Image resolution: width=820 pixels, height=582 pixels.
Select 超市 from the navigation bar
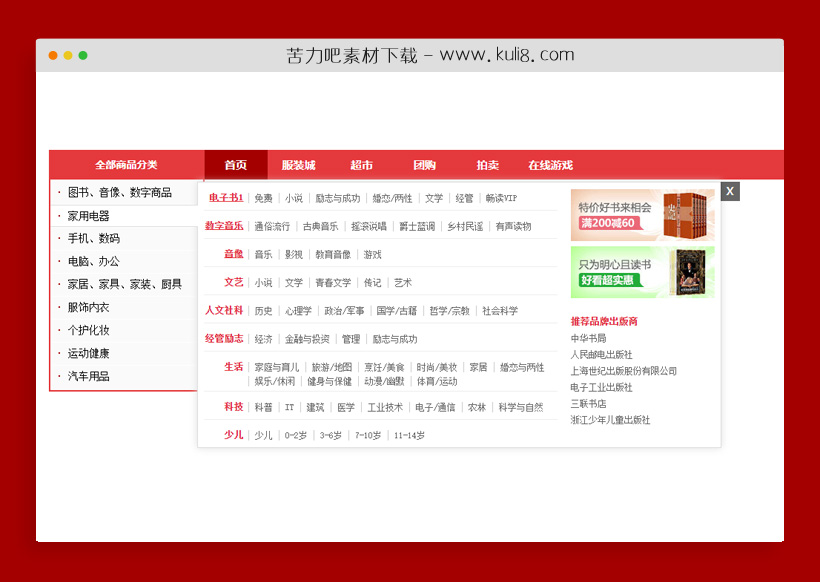pos(361,165)
